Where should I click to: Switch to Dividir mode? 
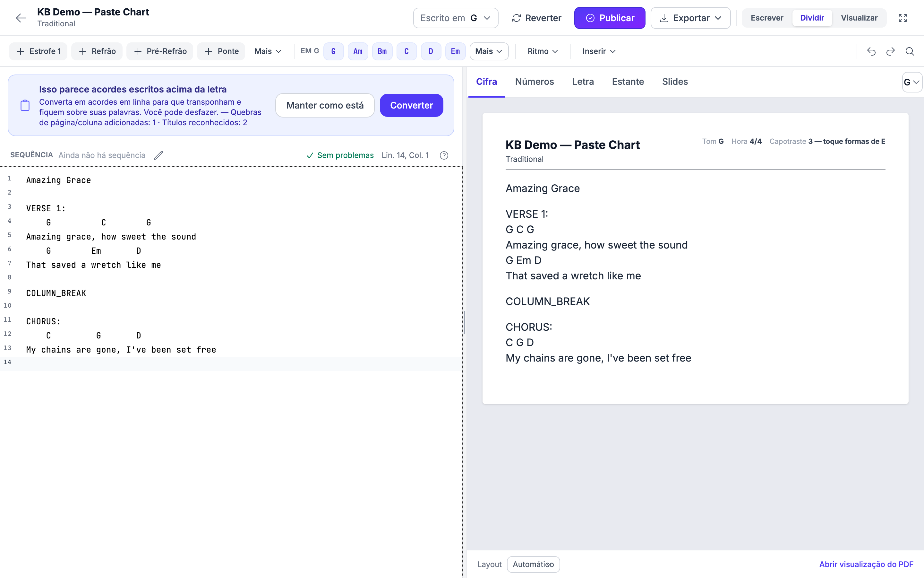[812, 18]
